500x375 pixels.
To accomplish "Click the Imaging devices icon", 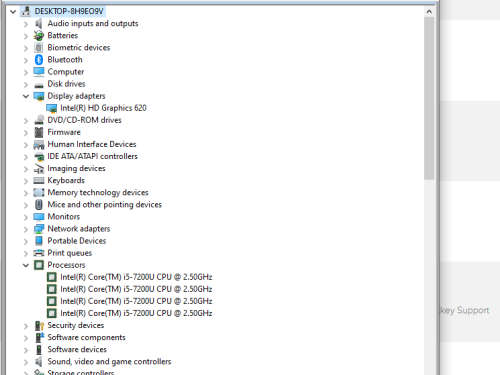I will click(x=39, y=169).
